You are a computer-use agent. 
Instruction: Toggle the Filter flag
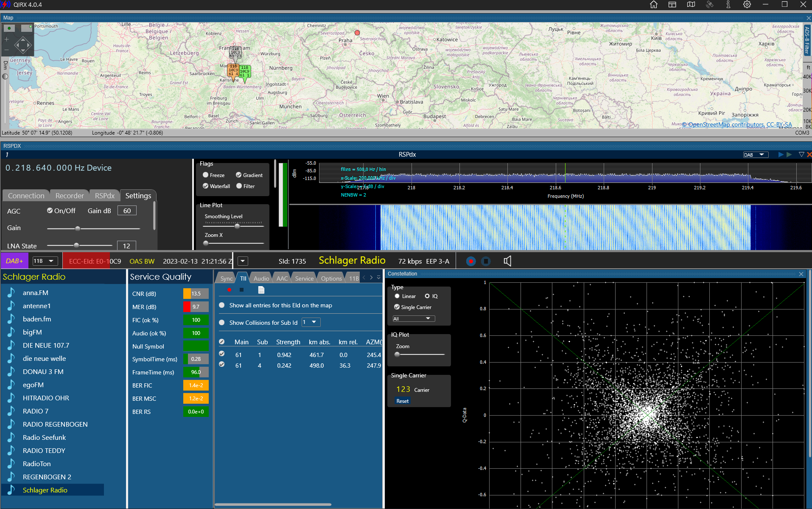(x=239, y=186)
